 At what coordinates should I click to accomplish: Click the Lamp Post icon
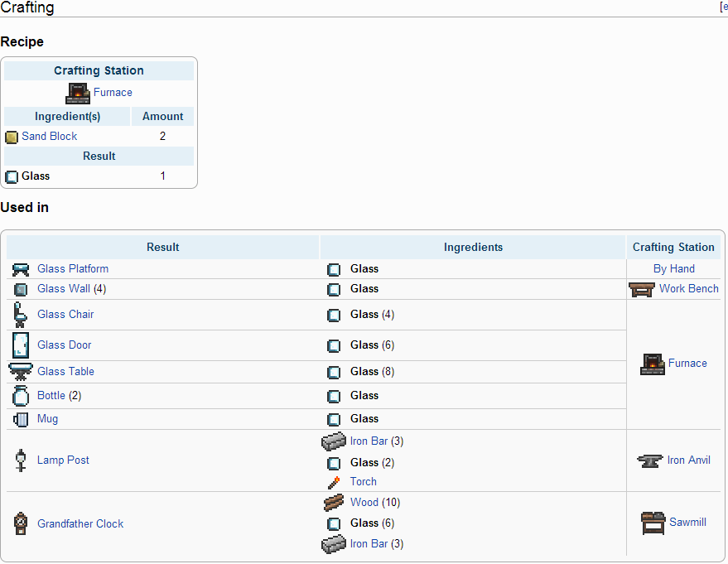click(21, 460)
